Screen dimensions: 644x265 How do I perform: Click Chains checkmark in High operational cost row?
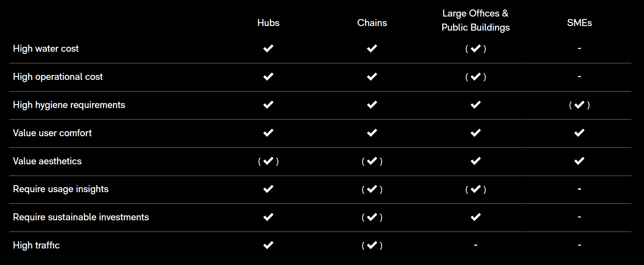[x=372, y=77]
